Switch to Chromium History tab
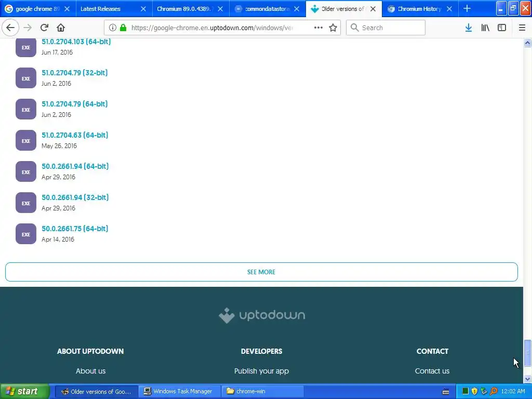 tap(420, 9)
